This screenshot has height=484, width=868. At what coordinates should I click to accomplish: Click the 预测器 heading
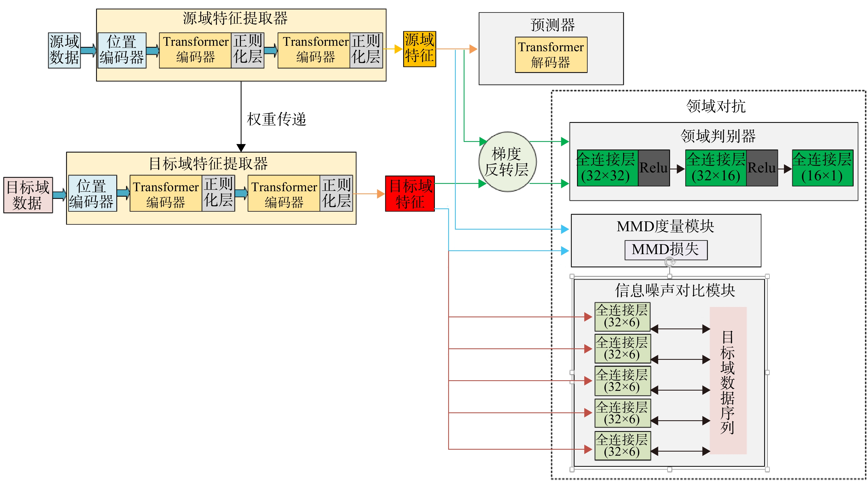coord(553,25)
